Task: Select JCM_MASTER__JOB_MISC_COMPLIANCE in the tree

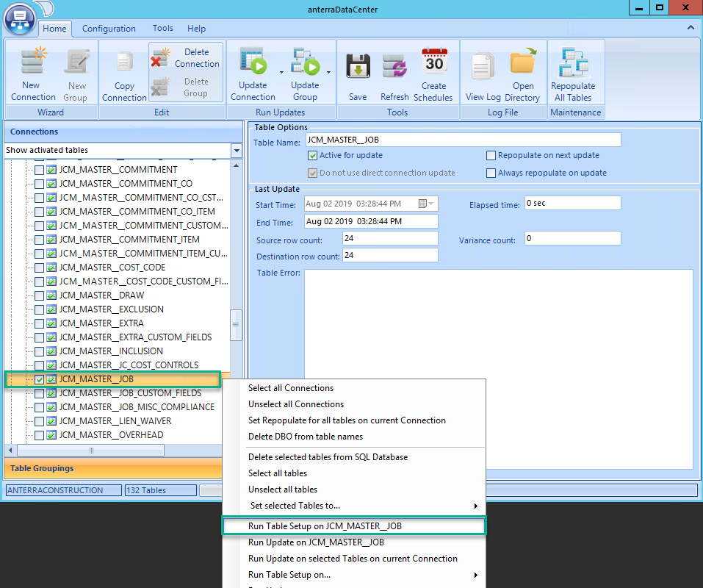Action: point(137,407)
